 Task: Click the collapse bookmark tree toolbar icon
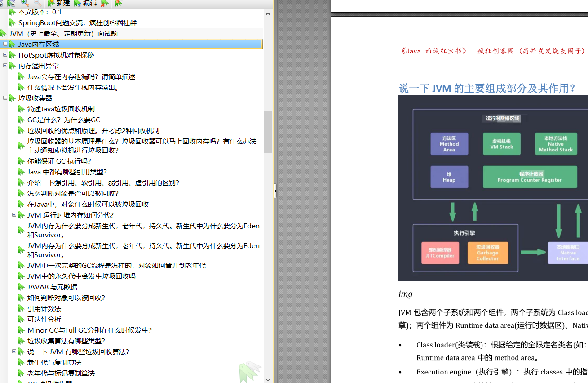[12, 3]
